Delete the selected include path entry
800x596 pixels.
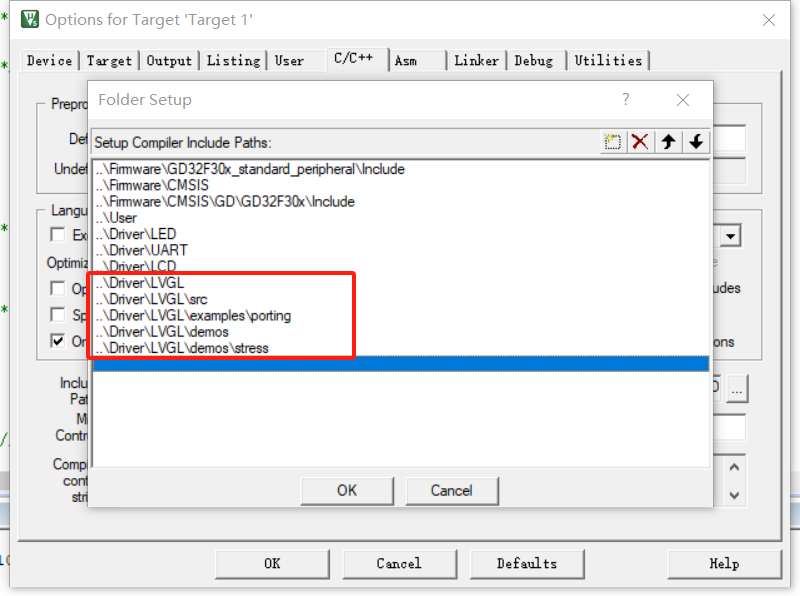point(640,141)
